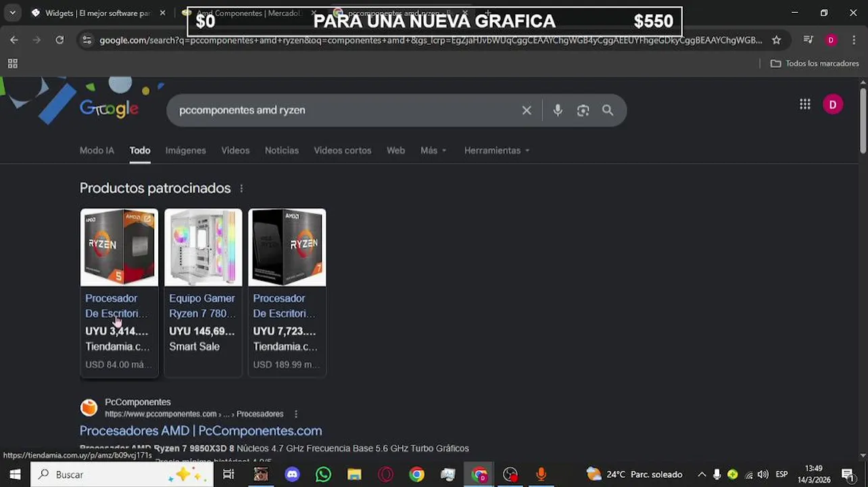Open the apps grid in bookmarks bar
The image size is (868, 487).
[x=12, y=64]
